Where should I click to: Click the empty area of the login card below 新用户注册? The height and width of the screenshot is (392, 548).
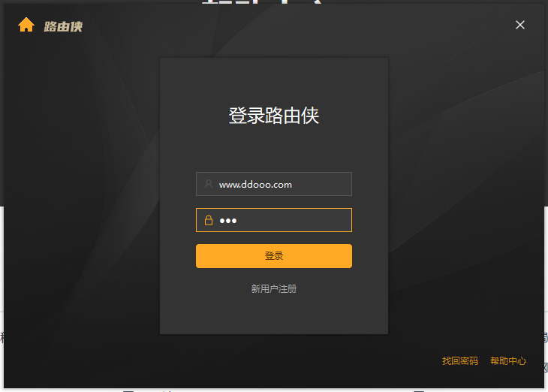tap(274, 315)
